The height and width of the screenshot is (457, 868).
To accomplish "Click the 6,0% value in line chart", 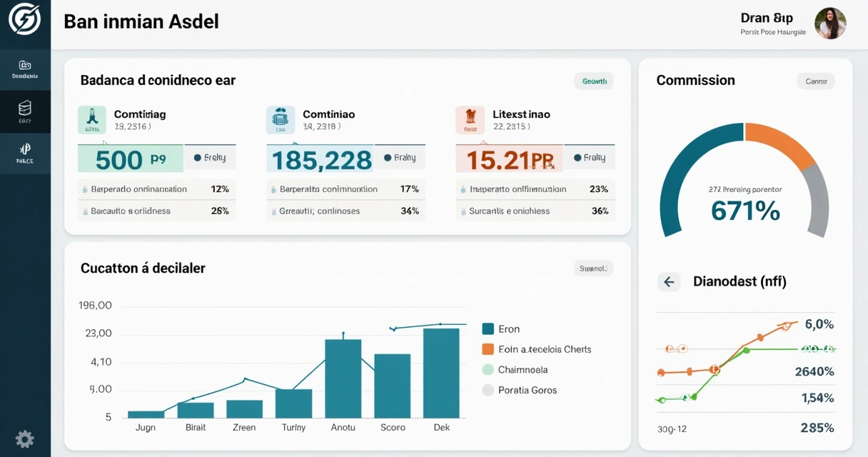I will click(x=819, y=324).
